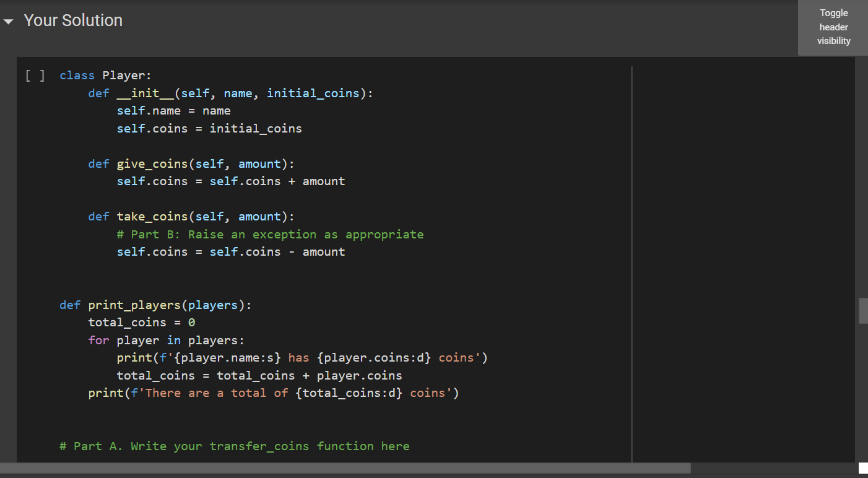This screenshot has height=478, width=868.
Task: Click the Part B exception comment
Action: [x=271, y=234]
